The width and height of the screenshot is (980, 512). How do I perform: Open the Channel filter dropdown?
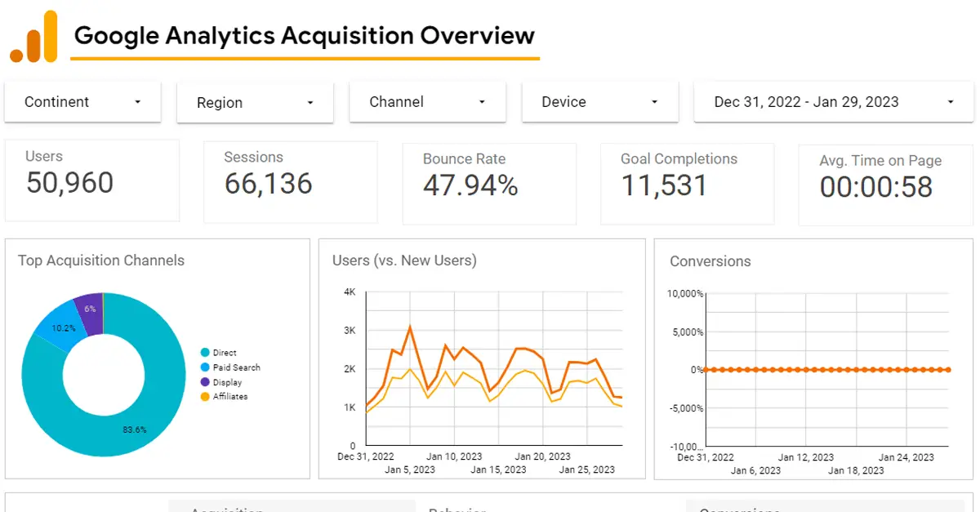pos(427,101)
